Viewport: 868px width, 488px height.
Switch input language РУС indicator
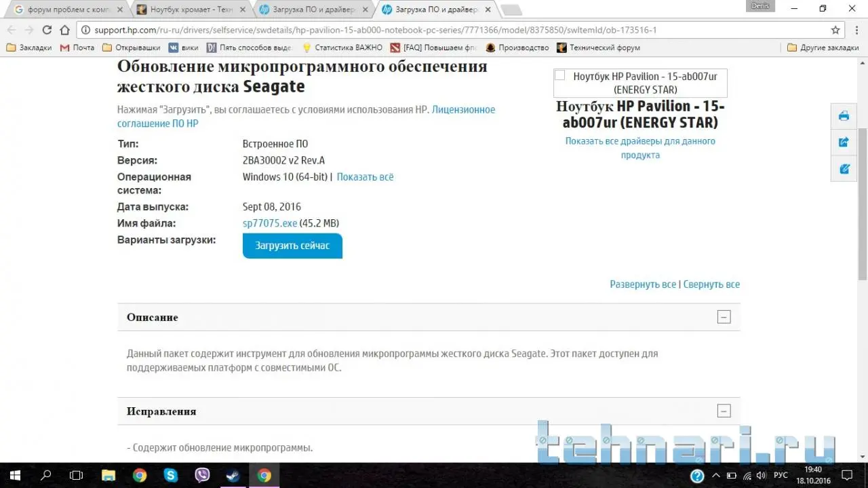(x=781, y=476)
